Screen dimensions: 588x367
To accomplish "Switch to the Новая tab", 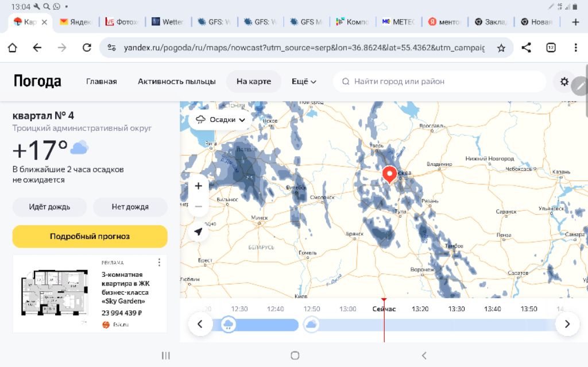I will coord(537,22).
